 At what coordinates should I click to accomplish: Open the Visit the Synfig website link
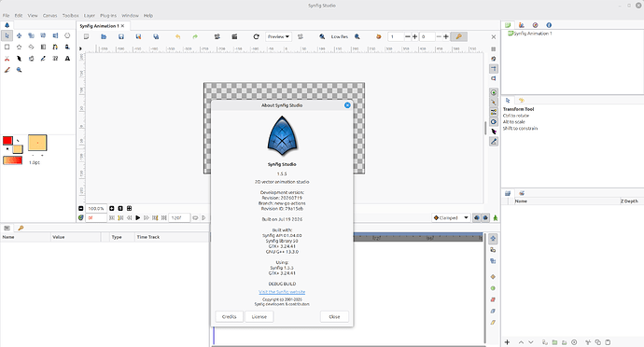(x=282, y=292)
